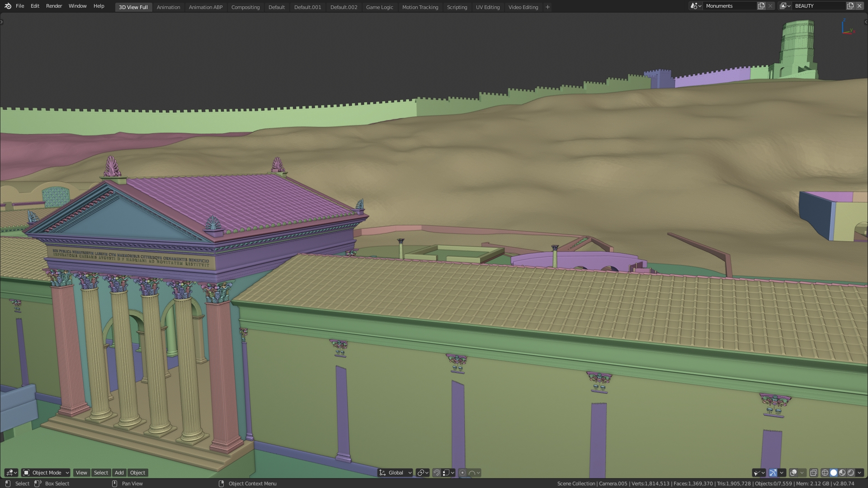Toggle Proportional Editing button
Viewport: 868px width, 488px height.
(x=462, y=473)
